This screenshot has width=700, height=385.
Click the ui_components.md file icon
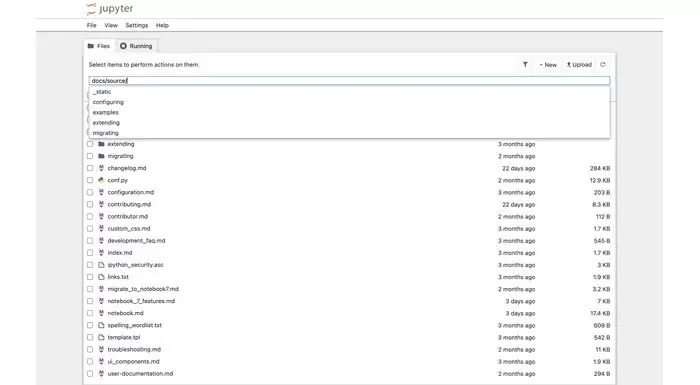click(x=101, y=361)
